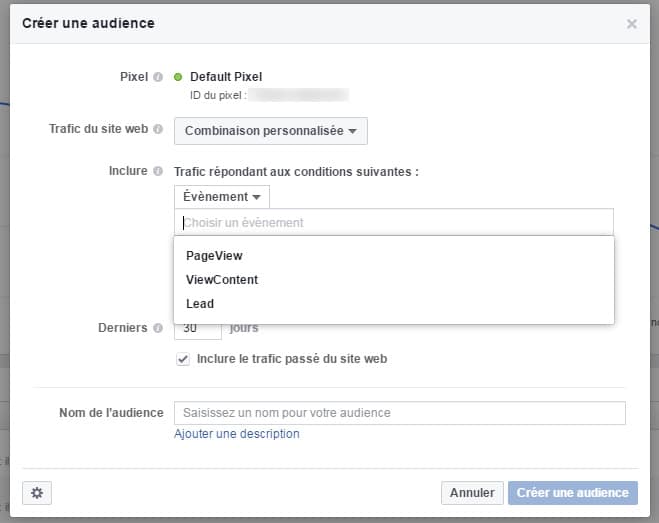Open the Évènement dropdown
The image size is (659, 523).
[222, 197]
